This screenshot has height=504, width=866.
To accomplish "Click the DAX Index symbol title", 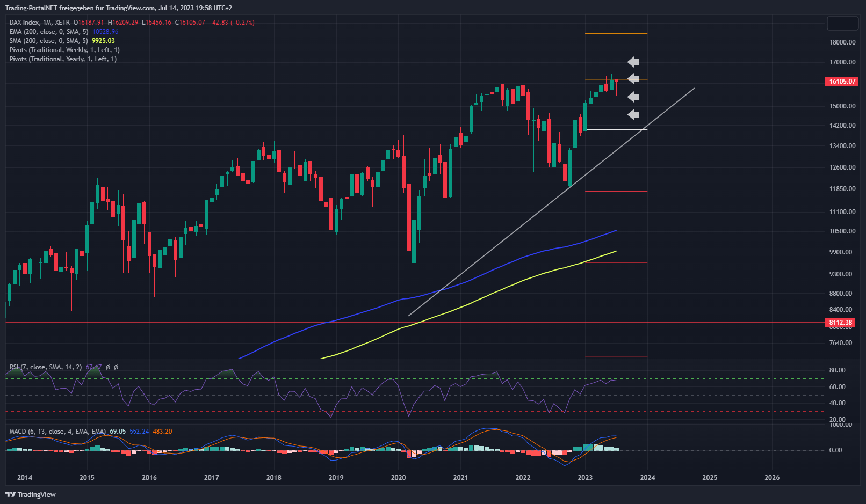I will pyautogui.click(x=24, y=23).
